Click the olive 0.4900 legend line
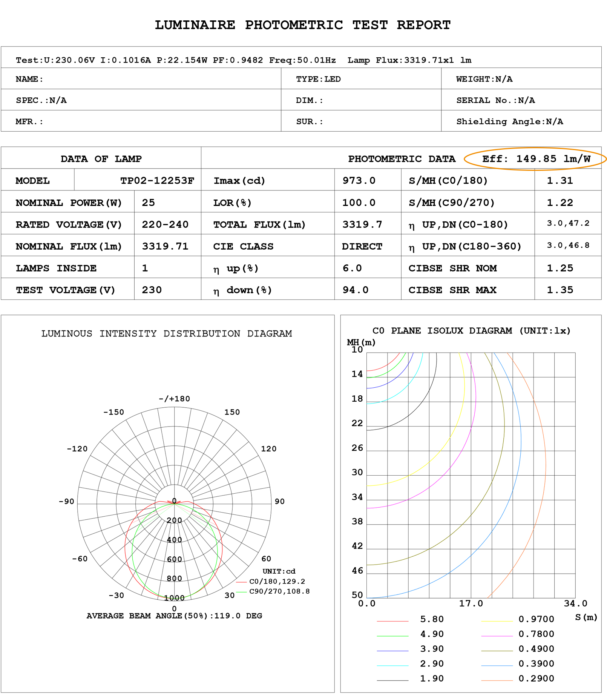The height and width of the screenshot is (700, 607). [497, 651]
